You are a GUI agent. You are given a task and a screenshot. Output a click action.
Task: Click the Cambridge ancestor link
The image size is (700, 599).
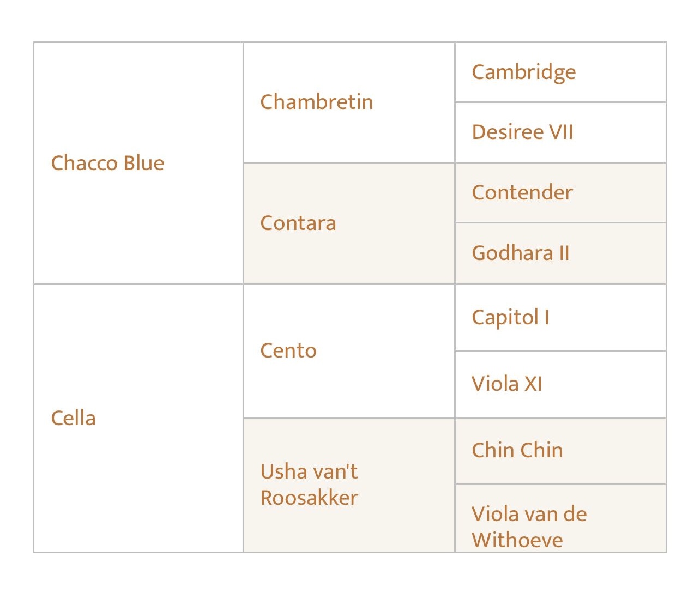click(x=524, y=72)
